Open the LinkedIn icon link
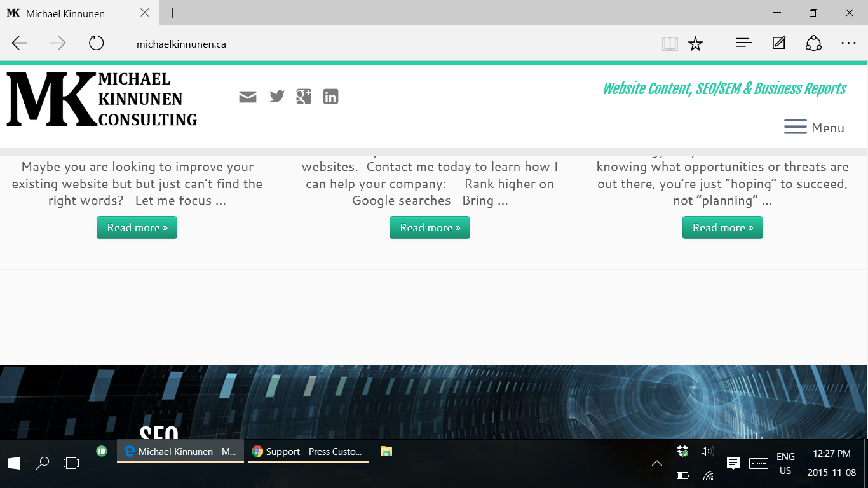 (330, 97)
